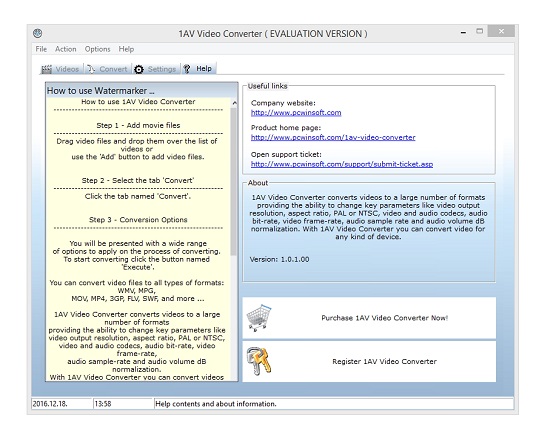
Task: Click 'Step 2 - Select the tab 'Convert'' text
Action: [138, 180]
